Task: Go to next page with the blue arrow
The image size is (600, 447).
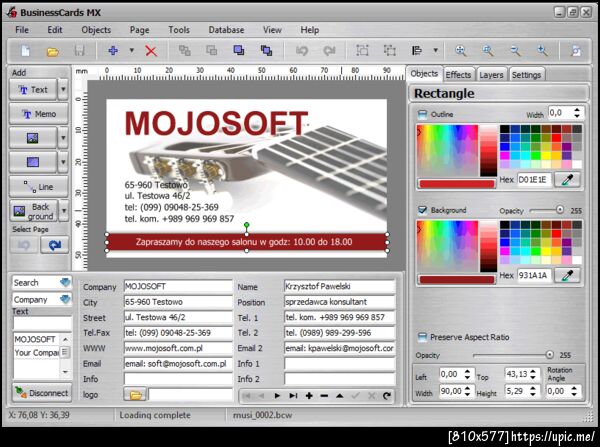Action: click(54, 245)
